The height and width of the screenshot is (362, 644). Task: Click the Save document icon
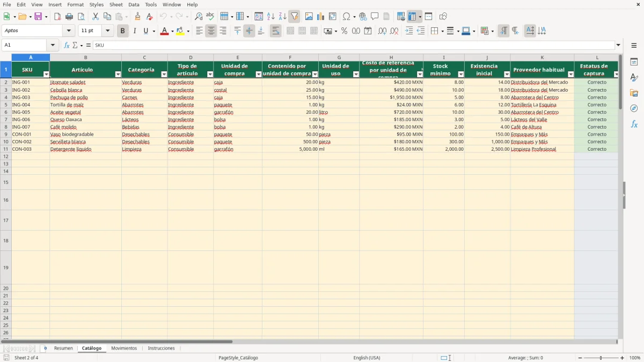(x=38, y=17)
